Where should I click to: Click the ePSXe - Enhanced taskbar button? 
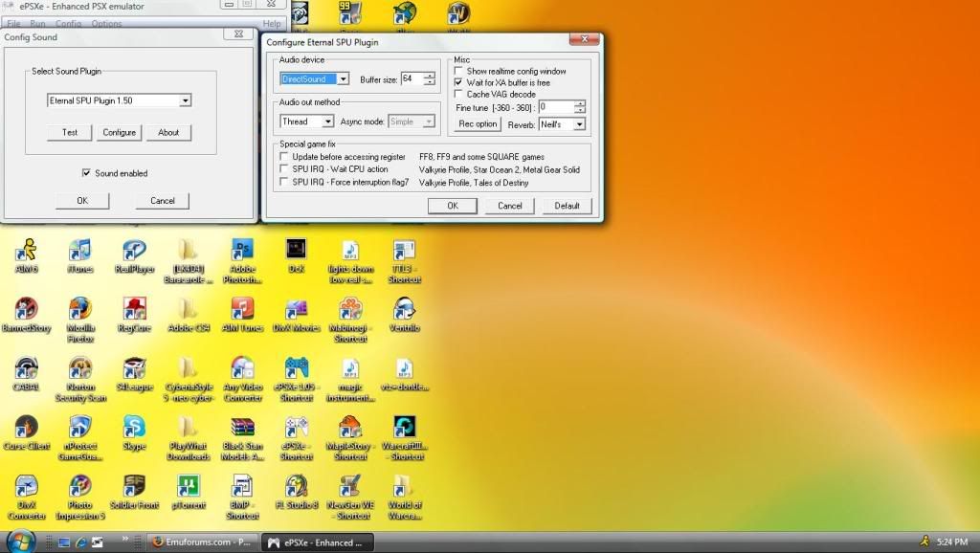click(318, 542)
